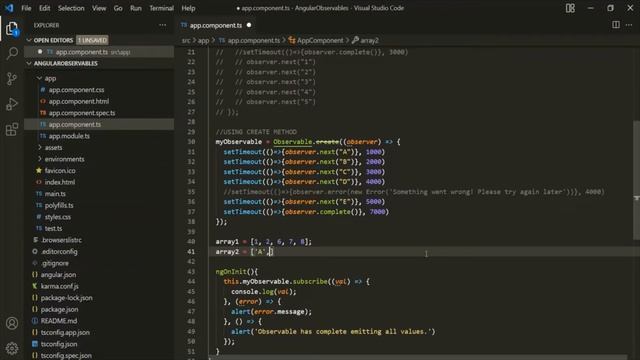Click the unsaved dot in Open Editors row
640x360 pixels.
tap(40, 52)
